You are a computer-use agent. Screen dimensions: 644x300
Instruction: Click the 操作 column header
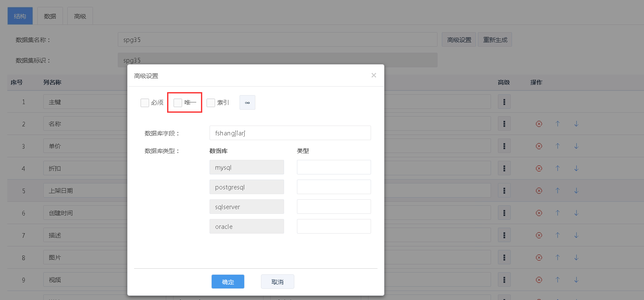536,82
